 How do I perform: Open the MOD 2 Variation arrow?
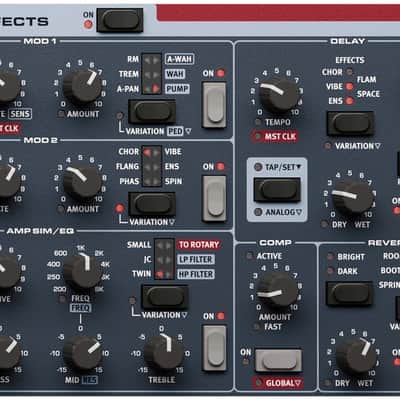tap(172, 222)
